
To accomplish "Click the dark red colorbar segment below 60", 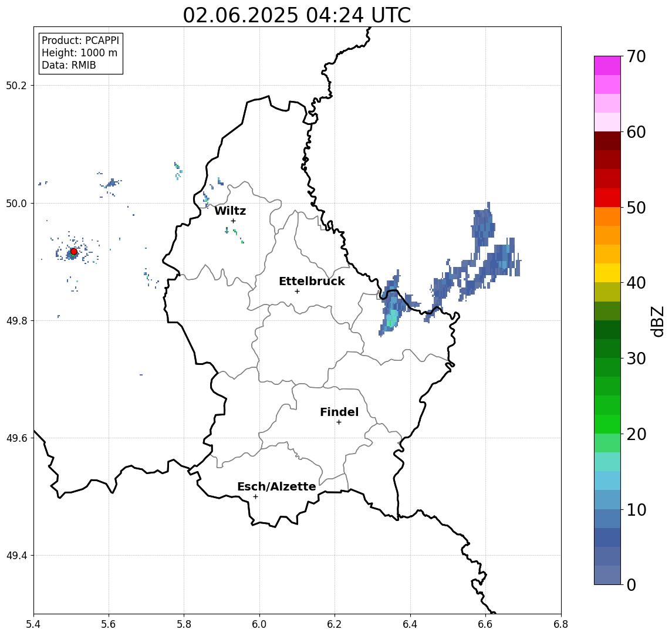I will point(607,141).
